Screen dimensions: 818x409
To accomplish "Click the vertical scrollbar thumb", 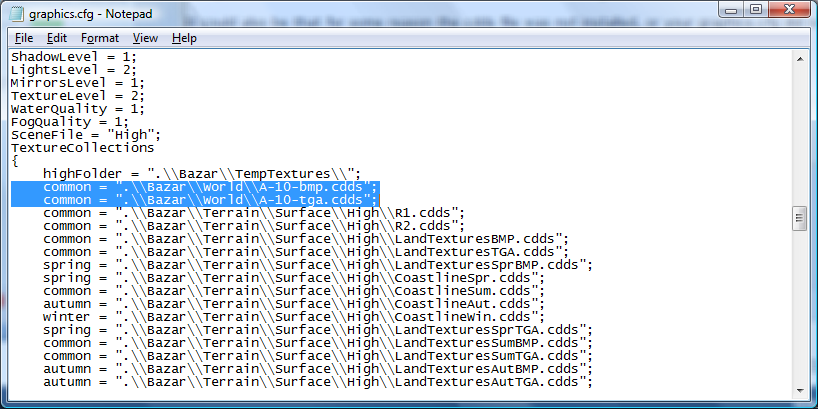I will [x=800, y=218].
